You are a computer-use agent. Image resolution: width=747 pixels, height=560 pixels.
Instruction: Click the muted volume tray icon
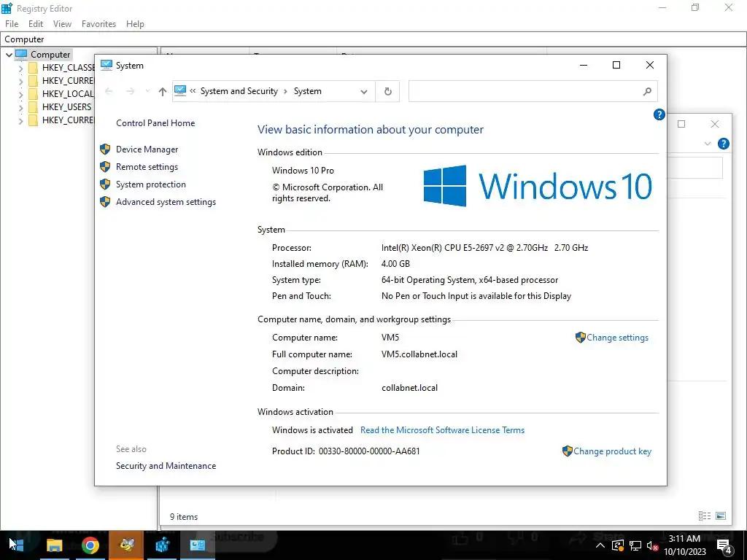[x=652, y=545]
